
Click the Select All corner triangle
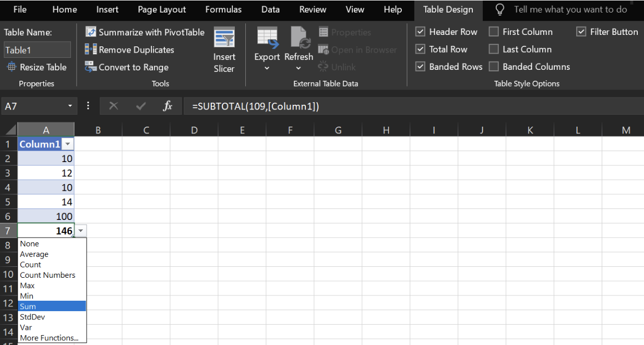(11, 130)
